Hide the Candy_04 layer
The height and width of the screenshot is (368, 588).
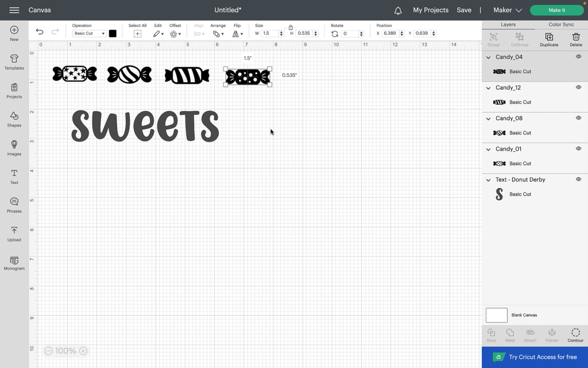(578, 57)
